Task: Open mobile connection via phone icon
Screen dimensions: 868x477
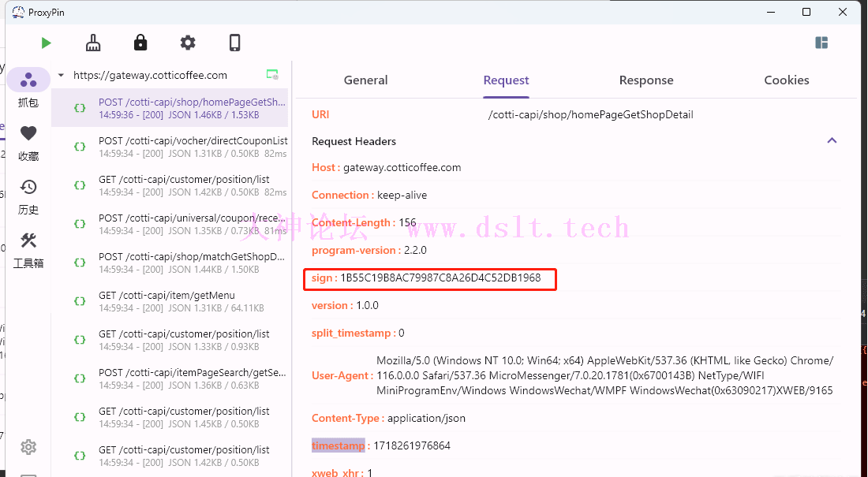Action: [x=234, y=43]
